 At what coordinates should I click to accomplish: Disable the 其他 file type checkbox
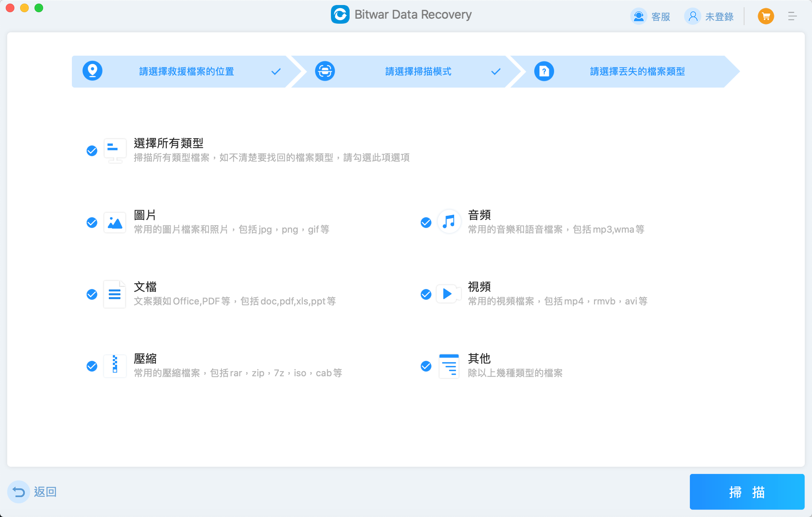point(426,366)
